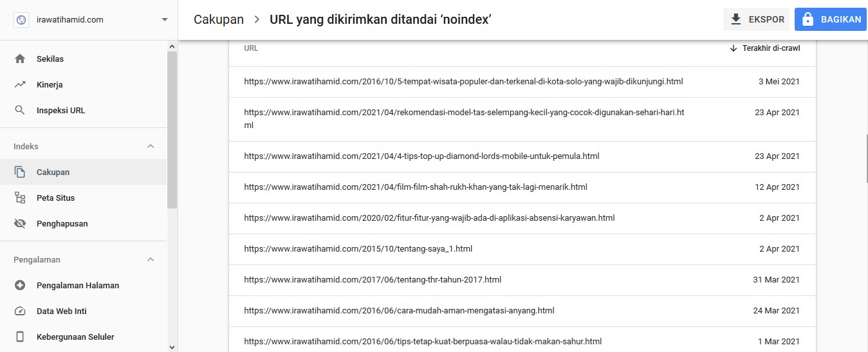This screenshot has width=868, height=352.
Task: Open Kebergunaan Seluler in the sidebar
Action: [84, 337]
